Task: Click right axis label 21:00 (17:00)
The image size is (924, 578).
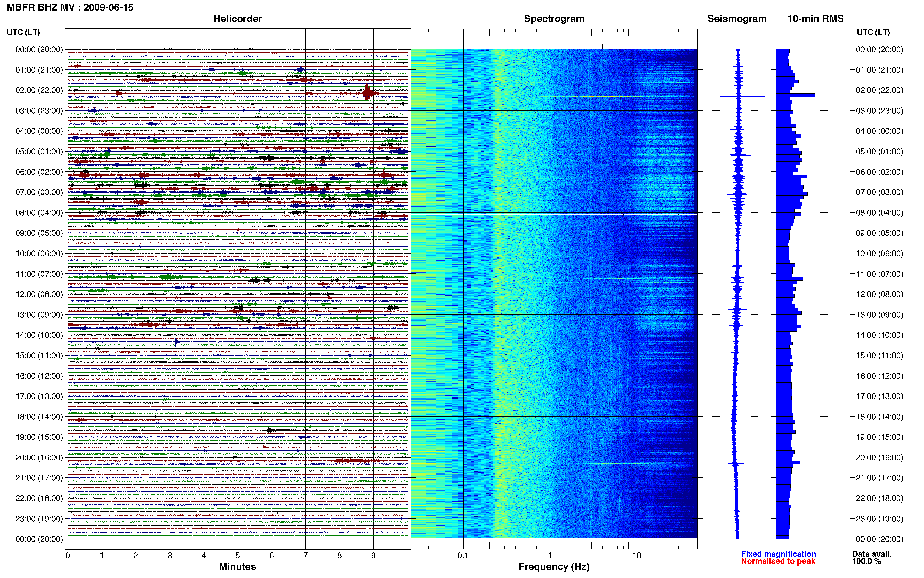Action: (880, 478)
